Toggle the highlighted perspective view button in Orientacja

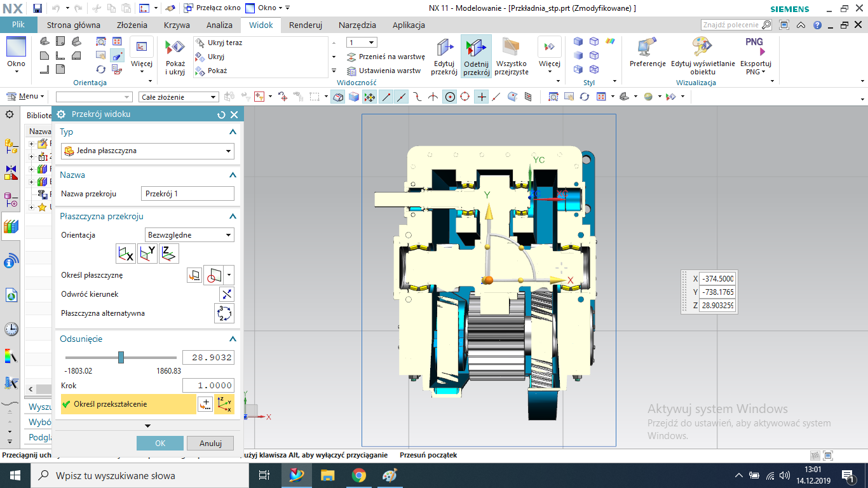click(x=117, y=55)
